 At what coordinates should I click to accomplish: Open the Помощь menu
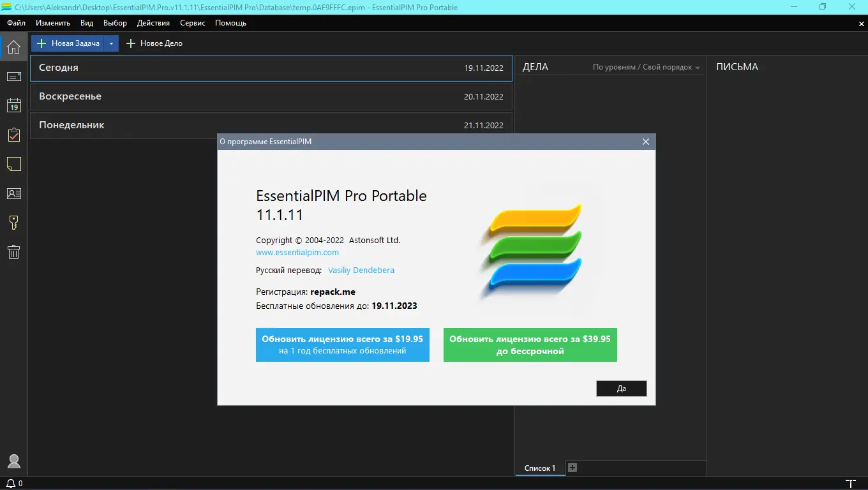point(230,23)
